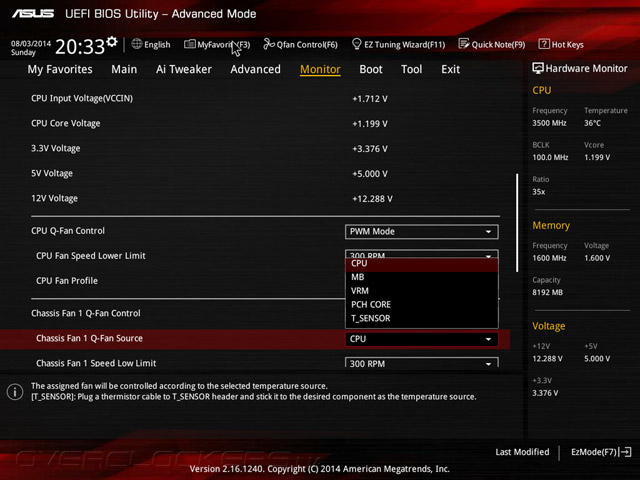Click the Hot Keys question mark icon
Viewport: 640px width, 480px height.
click(x=544, y=44)
